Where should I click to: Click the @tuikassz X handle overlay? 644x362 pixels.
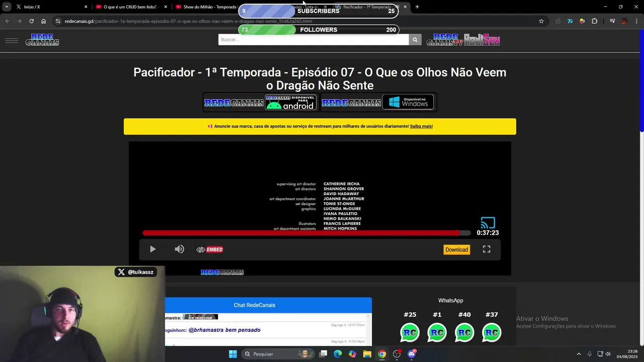coord(136,272)
